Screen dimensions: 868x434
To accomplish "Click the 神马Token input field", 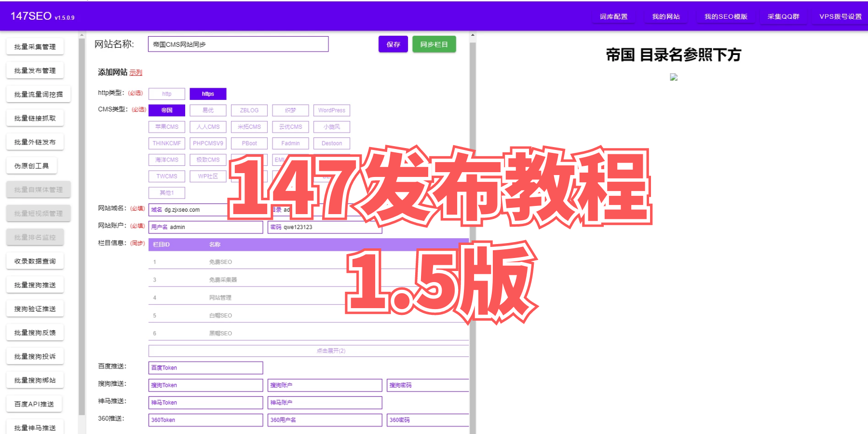I will click(206, 403).
